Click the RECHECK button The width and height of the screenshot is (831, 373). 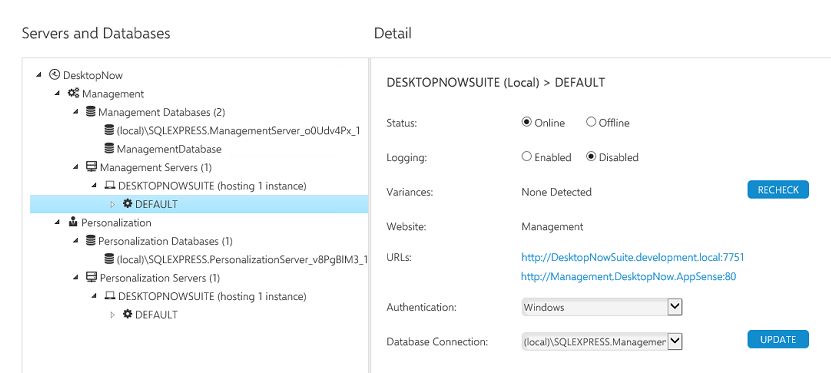click(778, 190)
